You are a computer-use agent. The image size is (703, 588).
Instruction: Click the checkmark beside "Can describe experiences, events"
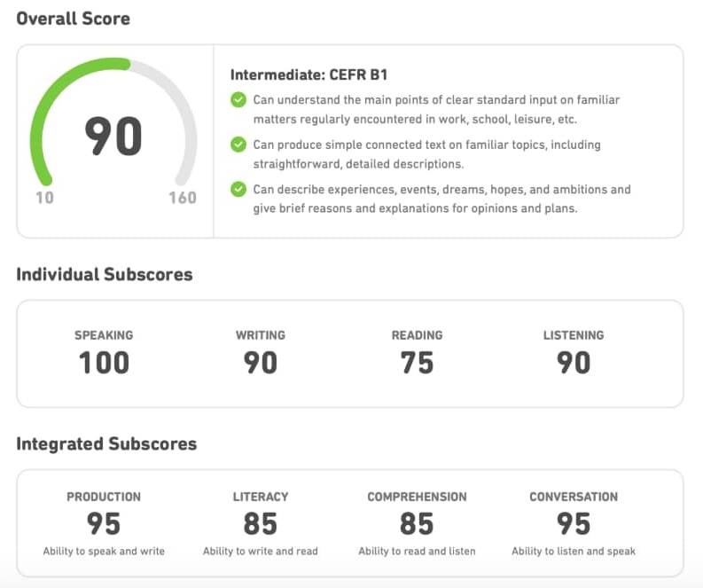point(238,189)
